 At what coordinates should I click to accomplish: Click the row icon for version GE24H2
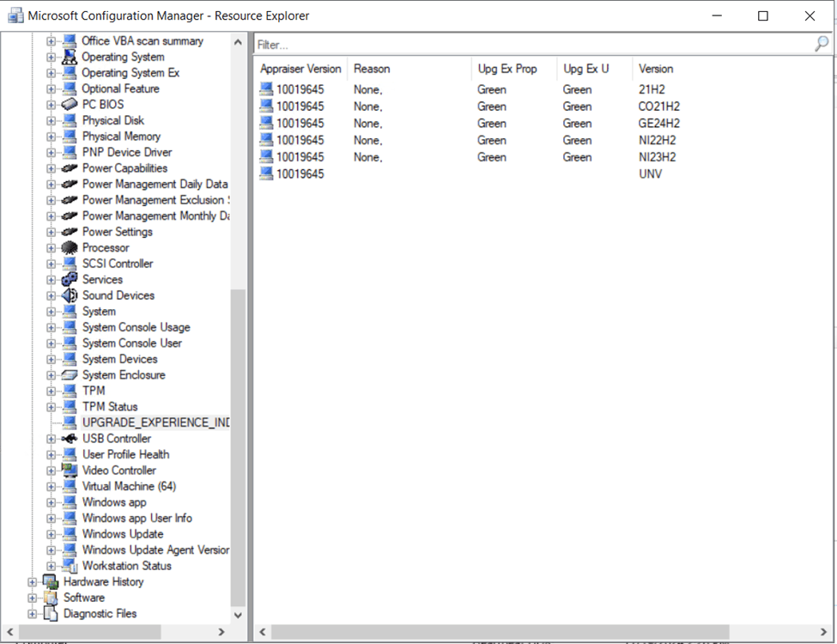[x=266, y=124]
